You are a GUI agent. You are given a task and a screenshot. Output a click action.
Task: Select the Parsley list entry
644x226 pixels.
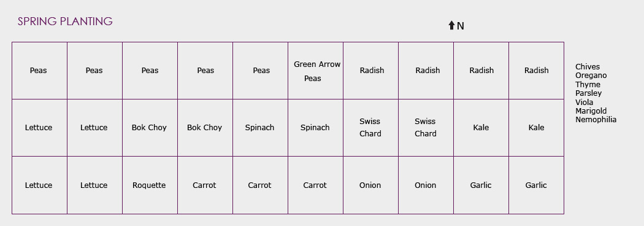point(588,93)
